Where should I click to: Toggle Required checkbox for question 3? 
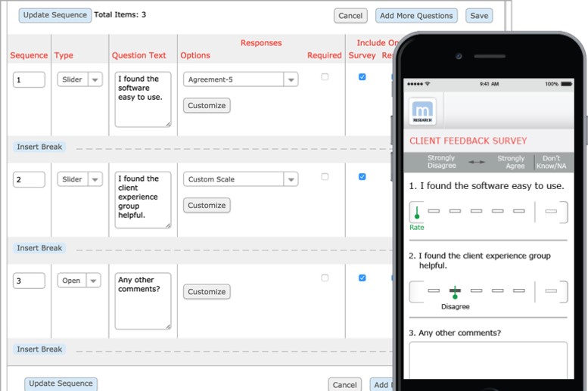click(x=325, y=278)
